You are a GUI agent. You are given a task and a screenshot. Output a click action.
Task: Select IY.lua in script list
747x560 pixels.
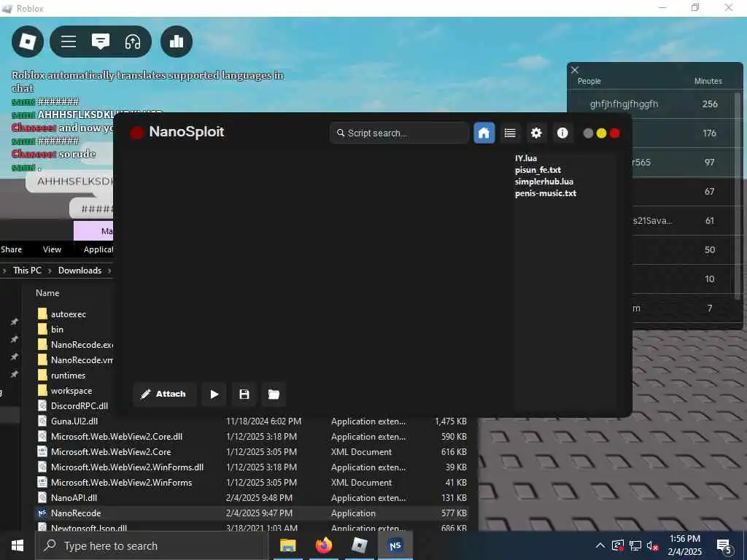pos(526,158)
